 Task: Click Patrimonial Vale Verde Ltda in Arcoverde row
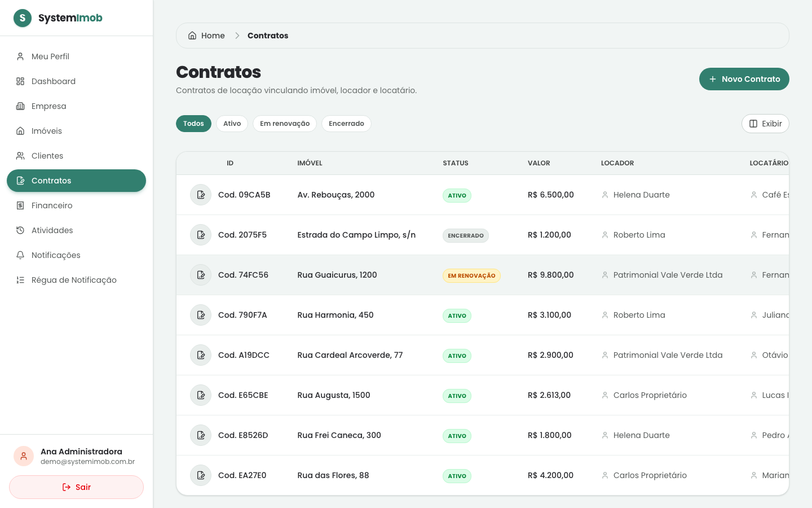[x=668, y=355]
